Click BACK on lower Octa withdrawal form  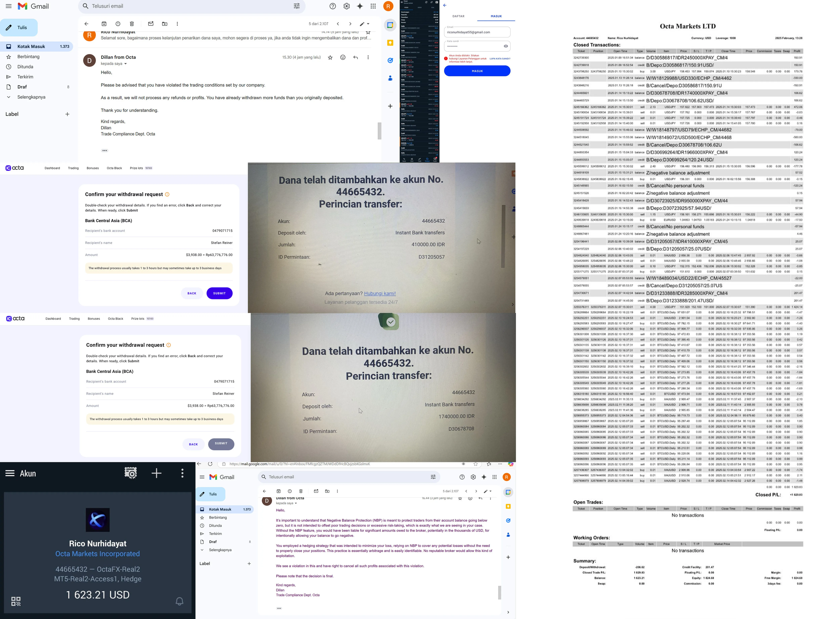pyautogui.click(x=194, y=444)
